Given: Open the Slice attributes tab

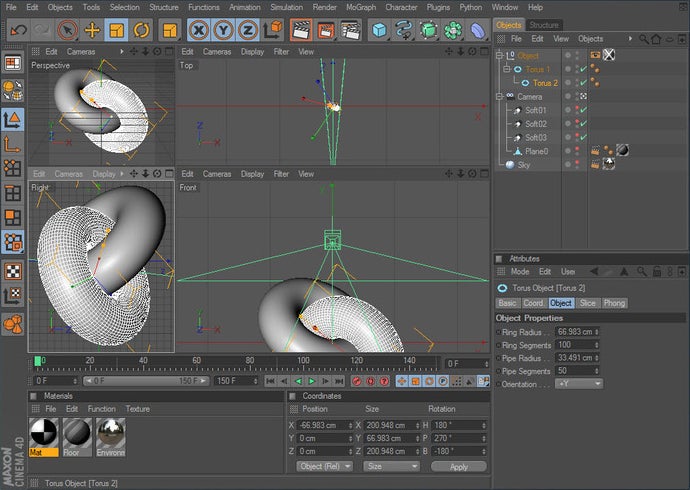Looking at the screenshot, I should (587, 302).
